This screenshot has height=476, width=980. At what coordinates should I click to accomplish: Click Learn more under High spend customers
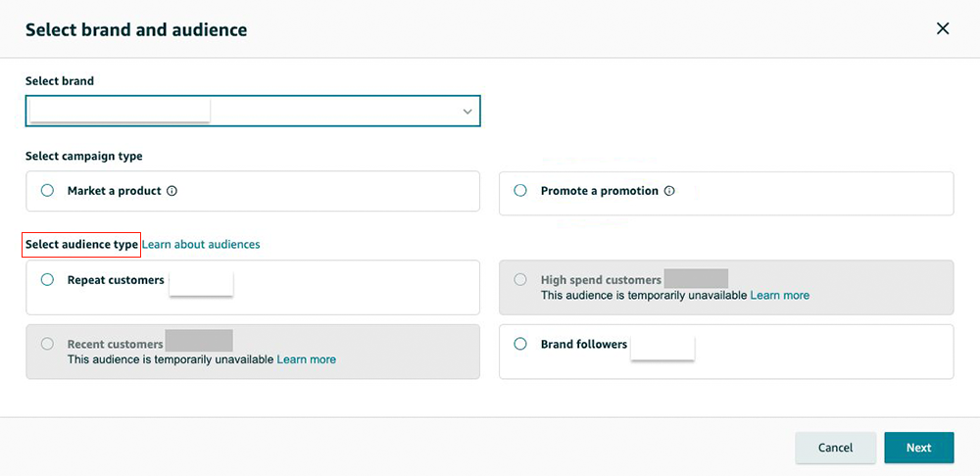[779, 295]
